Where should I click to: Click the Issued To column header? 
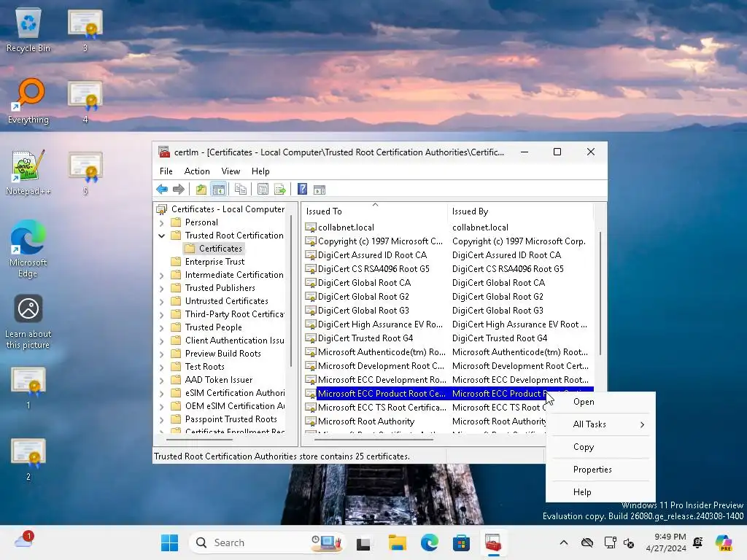tap(375, 211)
